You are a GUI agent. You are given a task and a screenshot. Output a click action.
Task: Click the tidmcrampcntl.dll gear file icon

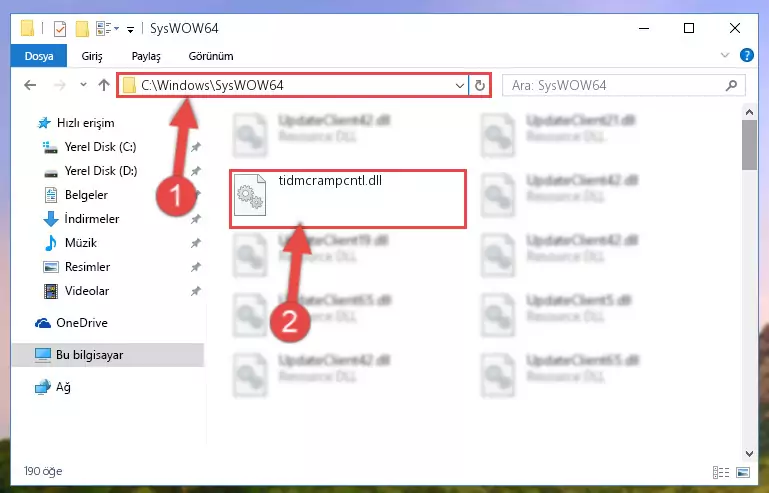(x=250, y=195)
